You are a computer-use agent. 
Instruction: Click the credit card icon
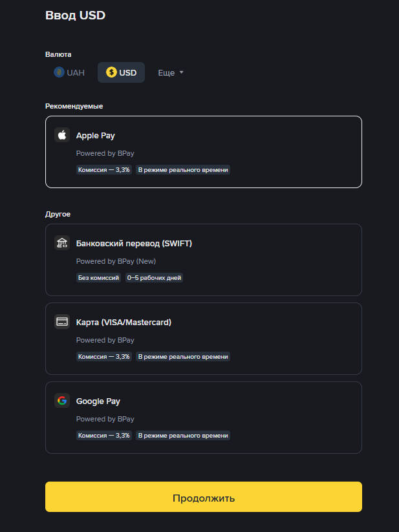click(x=62, y=322)
